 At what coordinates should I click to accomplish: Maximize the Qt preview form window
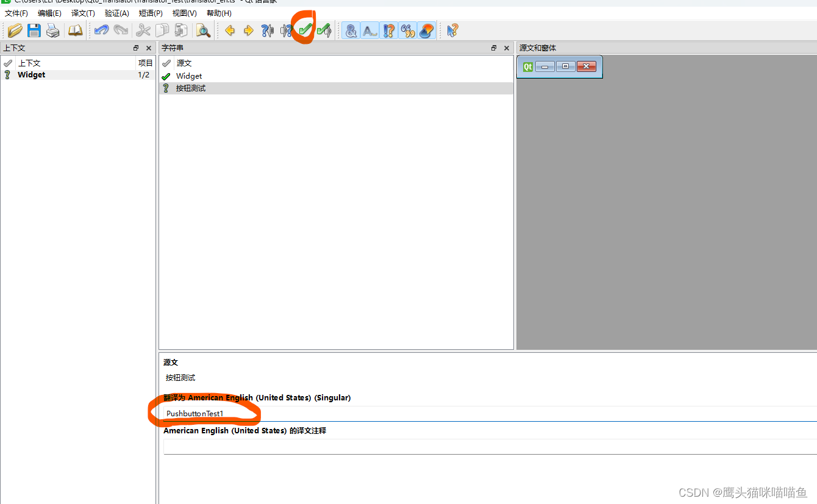(565, 66)
